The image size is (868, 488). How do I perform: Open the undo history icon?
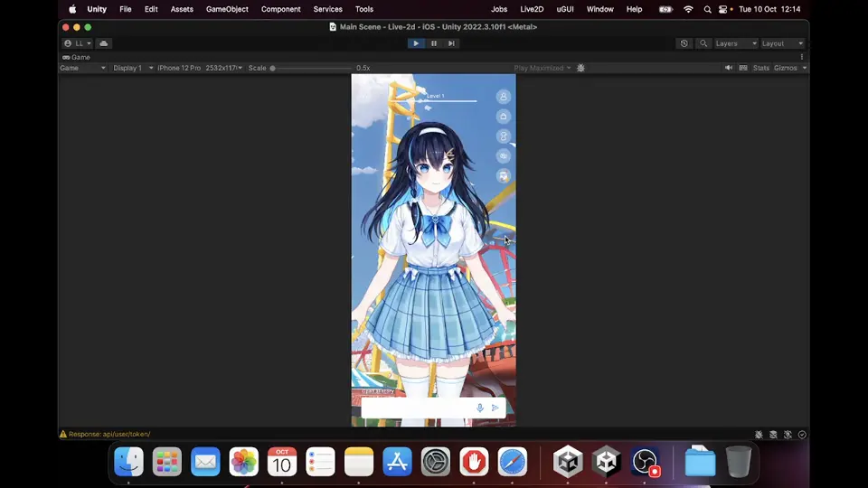pos(684,43)
